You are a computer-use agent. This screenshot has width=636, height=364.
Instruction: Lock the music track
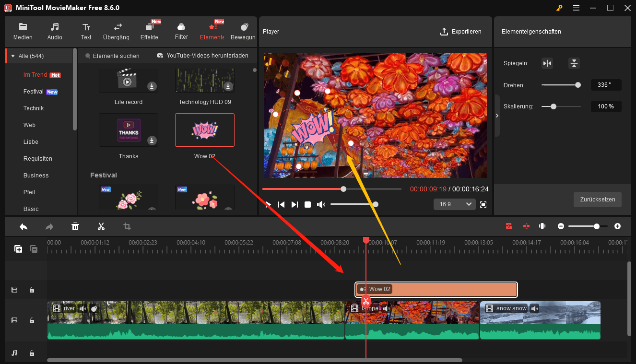(x=32, y=353)
